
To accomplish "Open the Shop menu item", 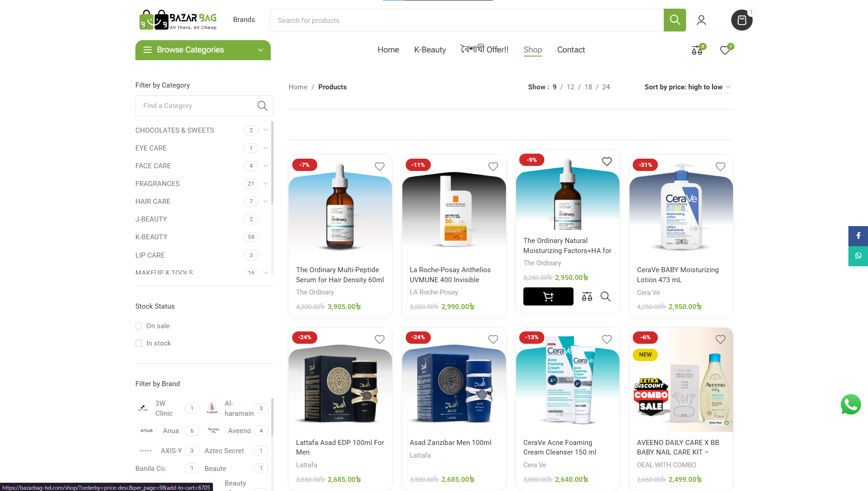I will [533, 50].
